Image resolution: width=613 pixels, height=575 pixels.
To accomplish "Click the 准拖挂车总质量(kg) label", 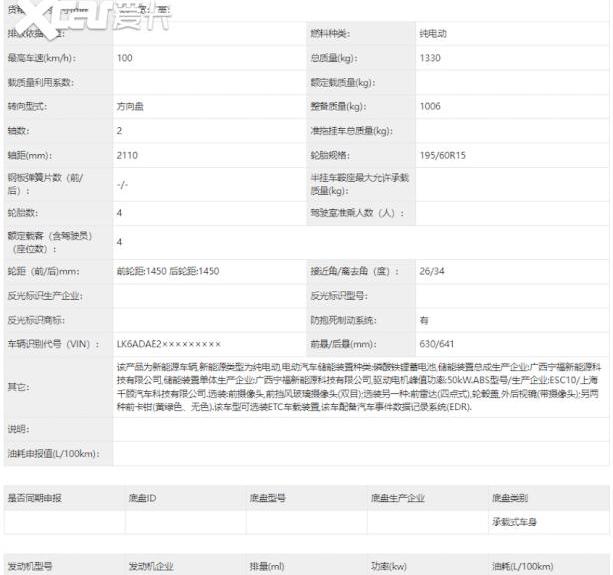I will click(x=351, y=131).
